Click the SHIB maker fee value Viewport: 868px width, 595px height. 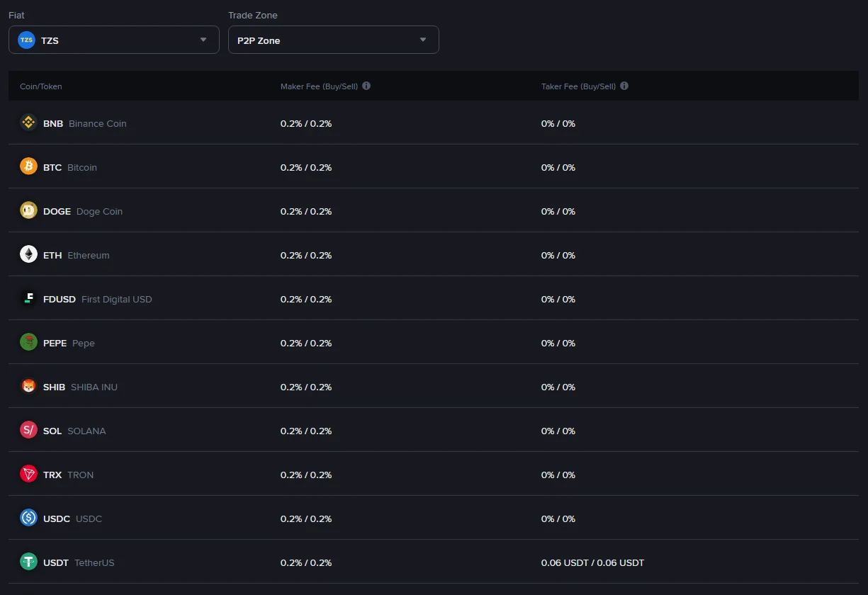[306, 387]
